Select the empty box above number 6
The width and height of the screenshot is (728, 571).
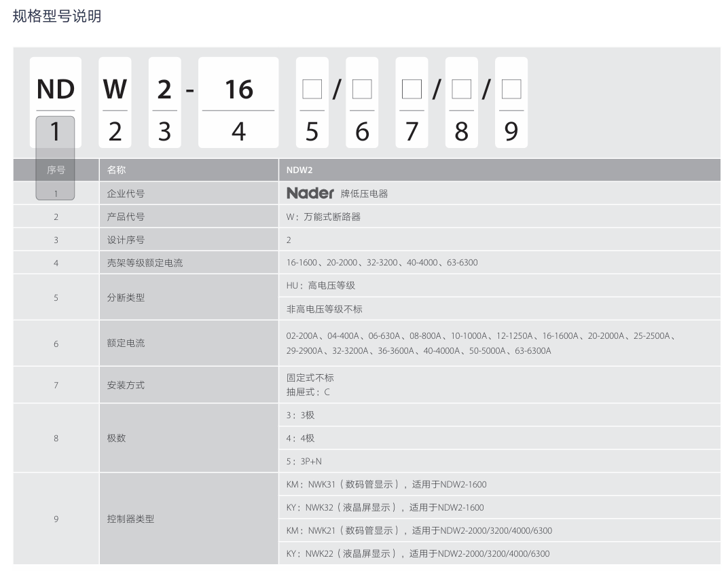pyautogui.click(x=362, y=89)
